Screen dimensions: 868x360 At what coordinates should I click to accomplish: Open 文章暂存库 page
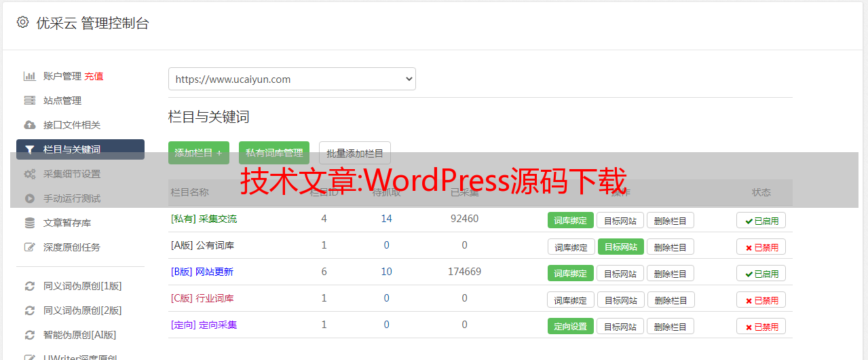(67, 223)
